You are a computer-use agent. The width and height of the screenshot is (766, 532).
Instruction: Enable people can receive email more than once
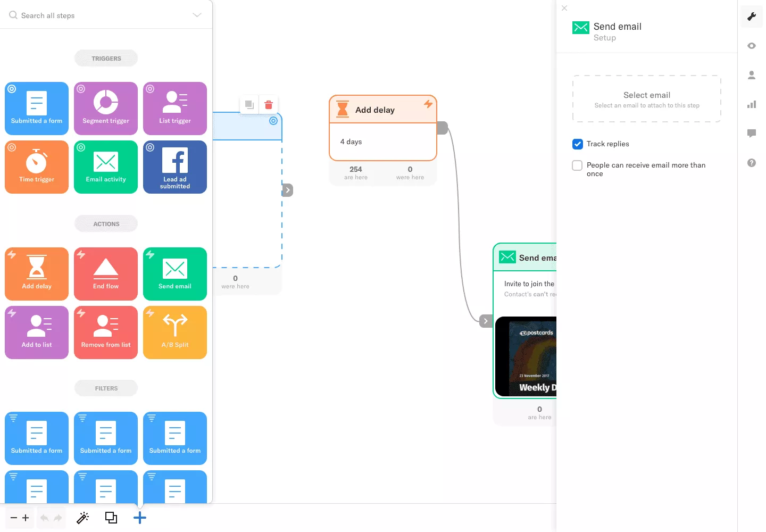coord(577,165)
